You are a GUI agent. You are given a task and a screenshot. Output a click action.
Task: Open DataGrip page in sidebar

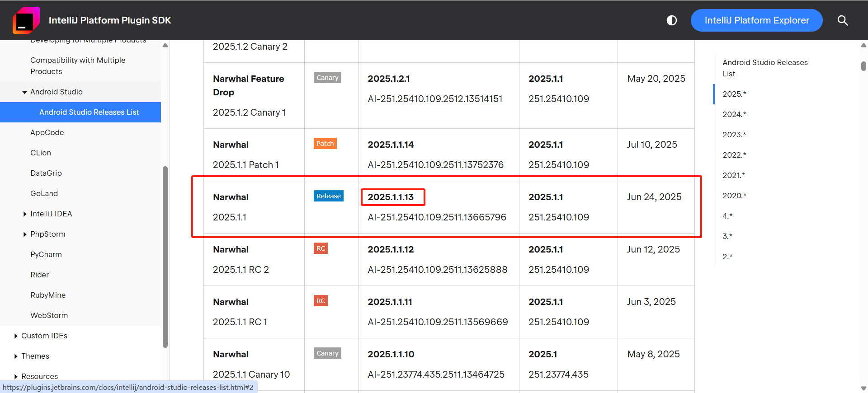pos(46,173)
